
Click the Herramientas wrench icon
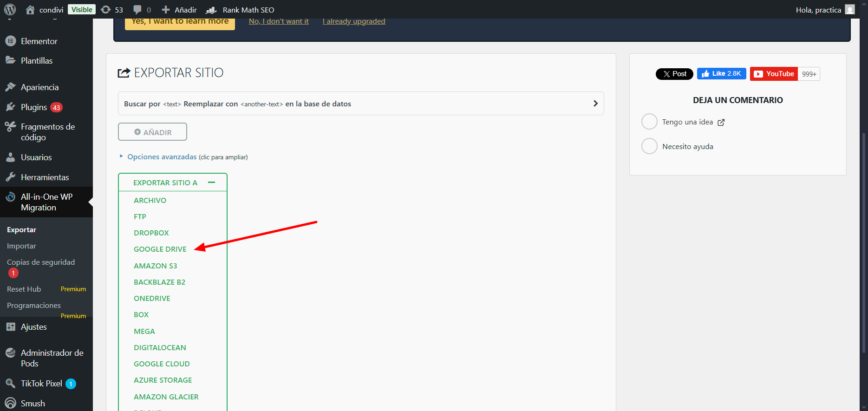10,177
